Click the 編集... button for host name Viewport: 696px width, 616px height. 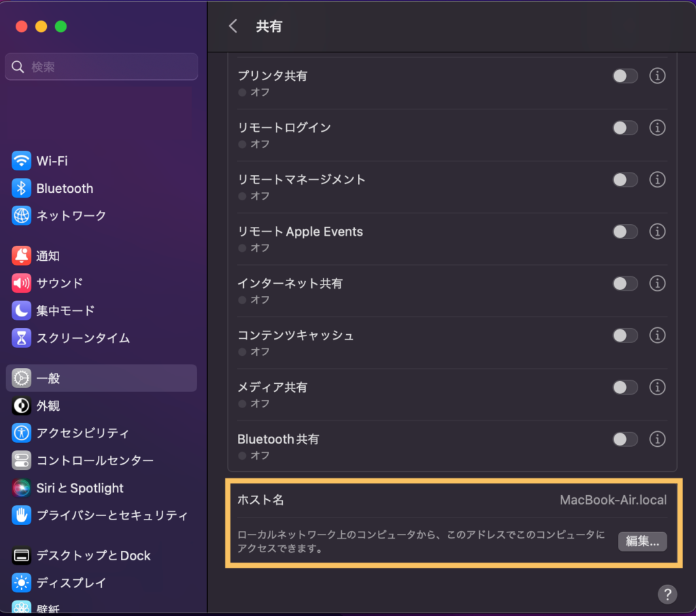pyautogui.click(x=642, y=541)
